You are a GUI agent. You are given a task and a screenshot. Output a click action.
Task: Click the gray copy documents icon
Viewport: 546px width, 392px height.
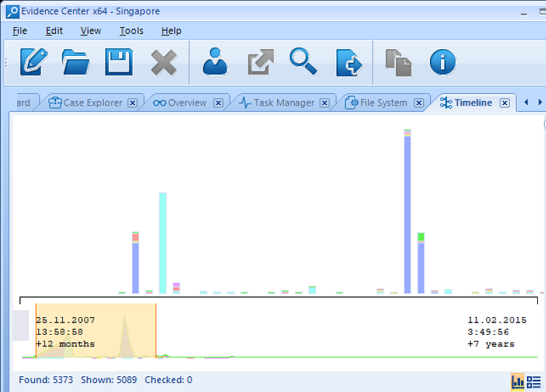click(x=399, y=63)
